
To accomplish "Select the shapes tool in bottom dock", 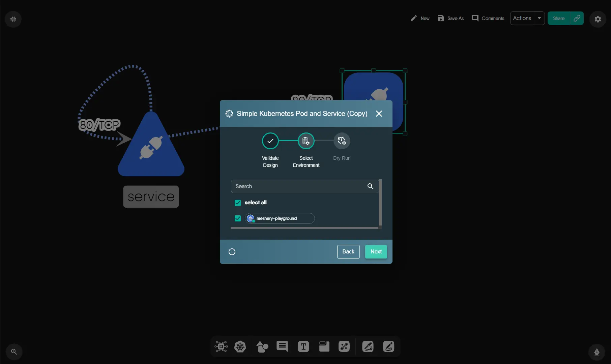I will click(x=262, y=346).
